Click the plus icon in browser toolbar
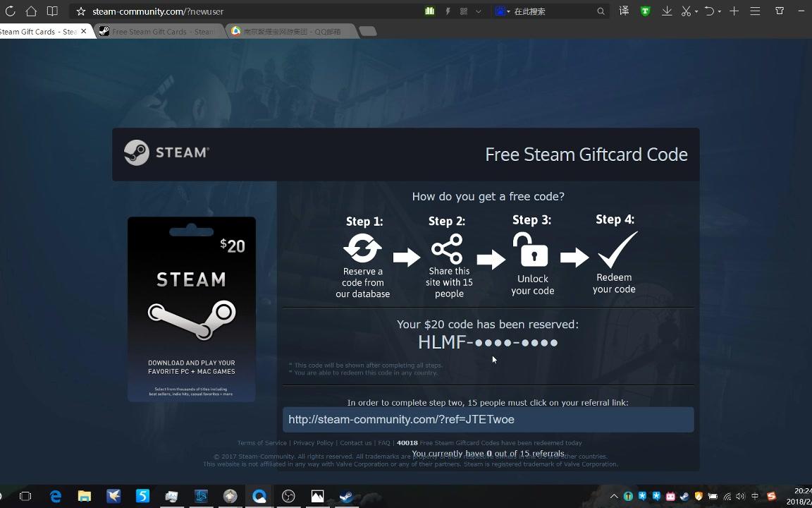 734,11
